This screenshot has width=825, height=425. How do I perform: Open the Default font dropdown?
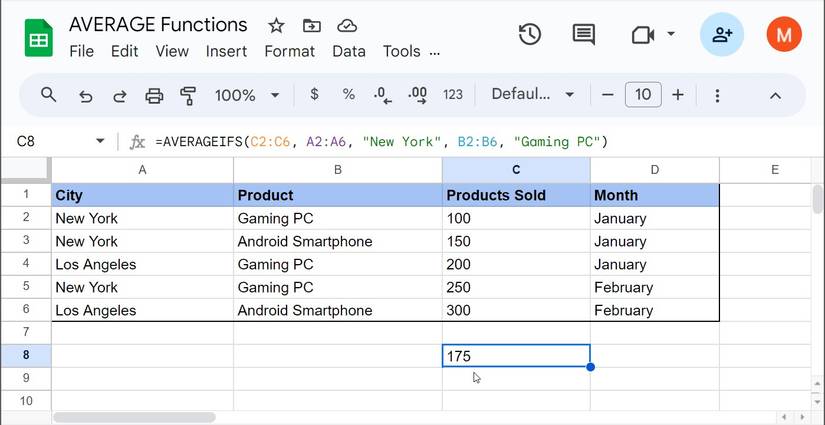tap(532, 95)
